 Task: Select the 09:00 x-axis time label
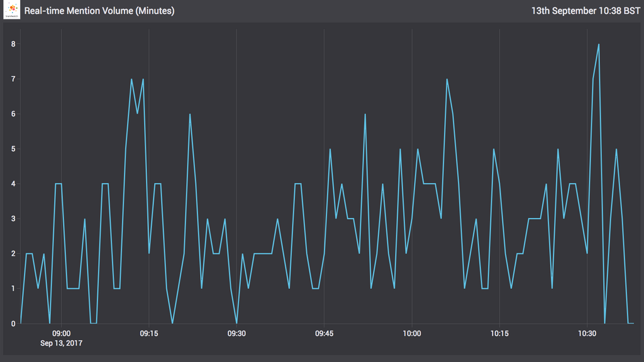point(61,334)
